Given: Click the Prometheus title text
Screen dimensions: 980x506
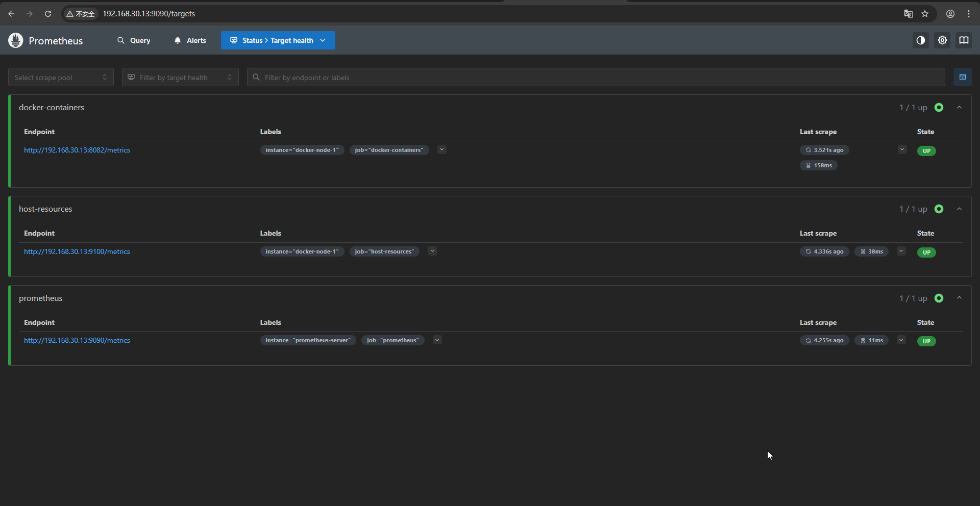Looking at the screenshot, I should (56, 41).
